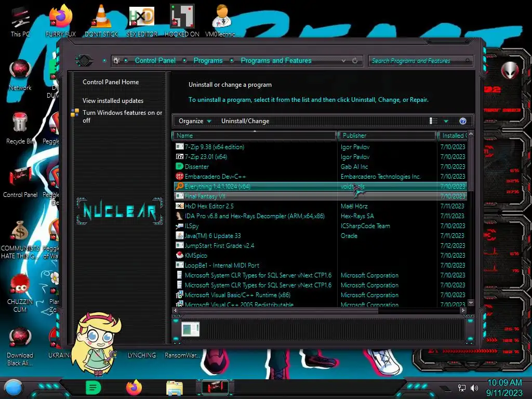Open the HxD SEX EDITOR shortcut
The image size is (532, 399).
coord(142,22)
